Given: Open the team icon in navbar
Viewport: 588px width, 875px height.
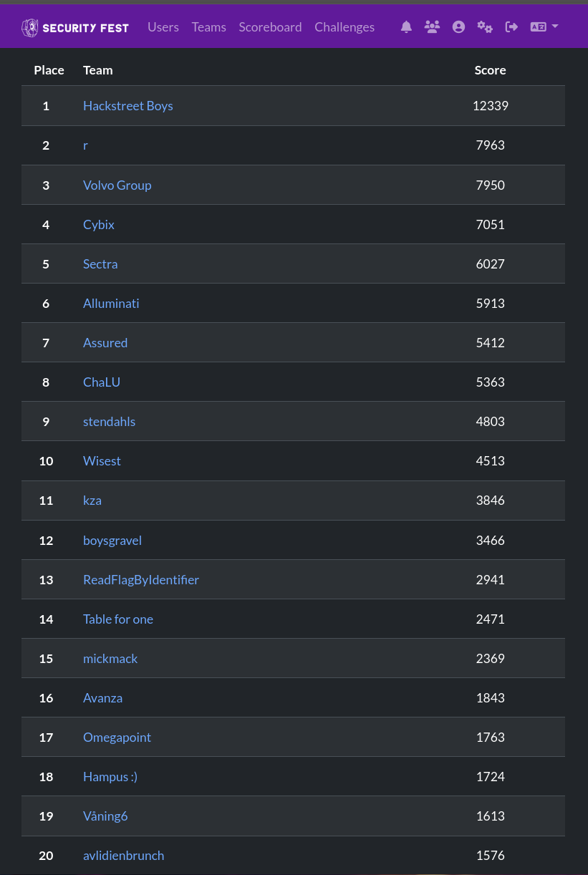Looking at the screenshot, I should coord(432,27).
